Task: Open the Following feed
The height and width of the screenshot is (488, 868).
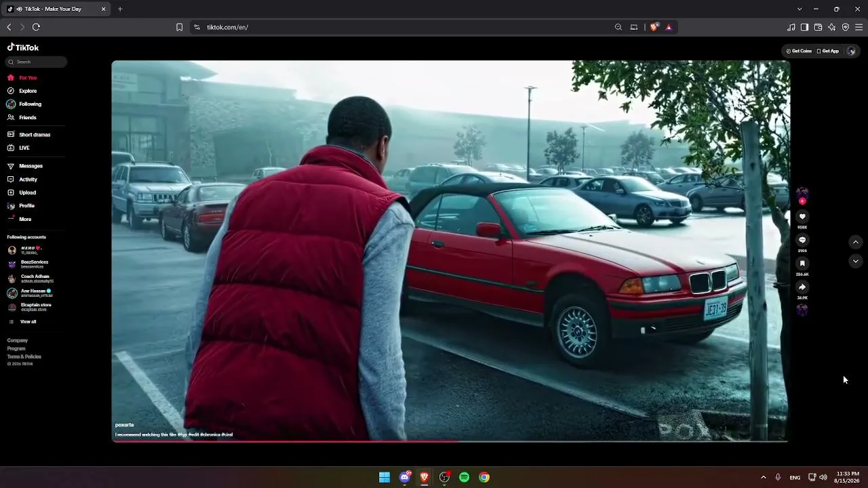Action: pyautogui.click(x=24, y=104)
